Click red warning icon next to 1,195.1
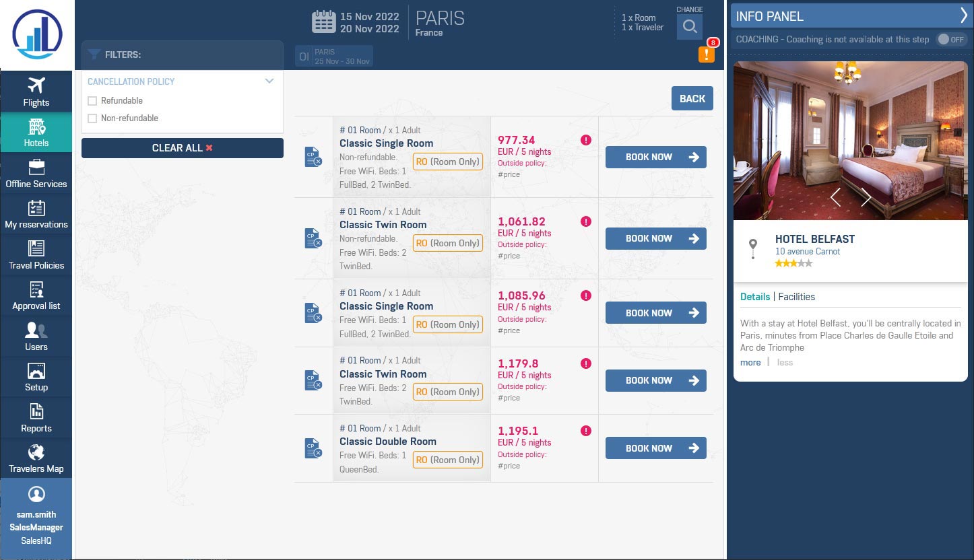This screenshot has width=974, height=560. coord(585,431)
